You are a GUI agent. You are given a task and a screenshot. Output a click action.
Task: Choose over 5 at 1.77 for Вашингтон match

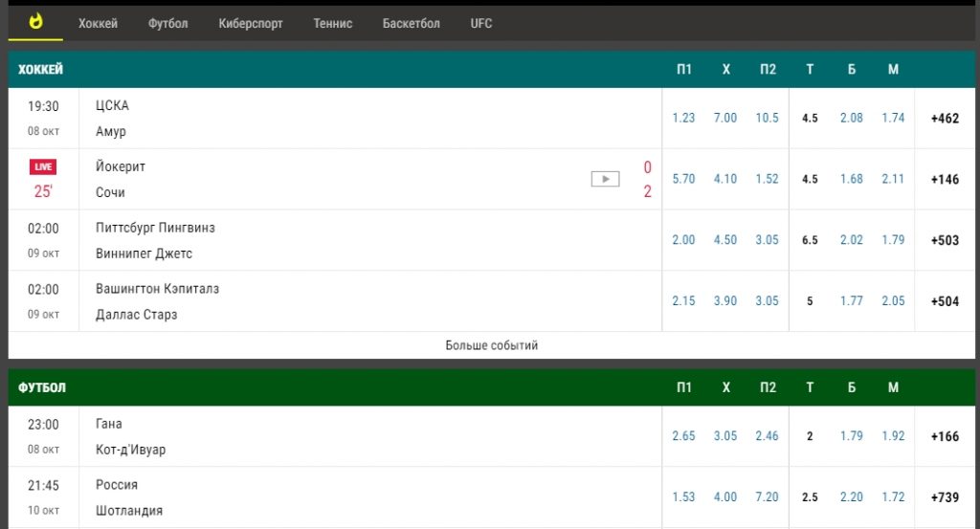click(x=851, y=301)
